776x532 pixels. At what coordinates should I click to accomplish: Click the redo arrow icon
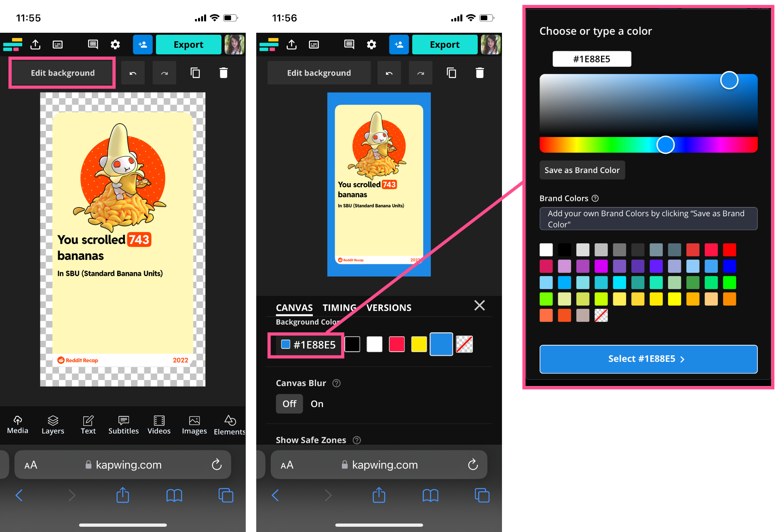[164, 73]
